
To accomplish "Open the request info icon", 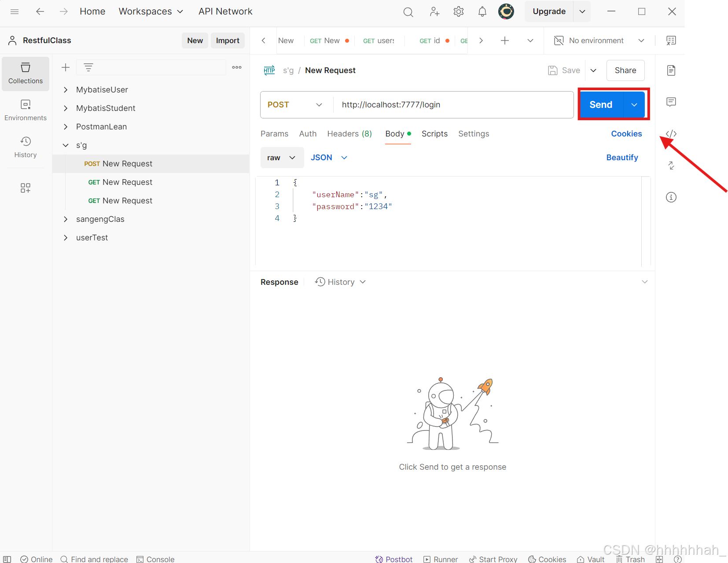I will point(671,197).
